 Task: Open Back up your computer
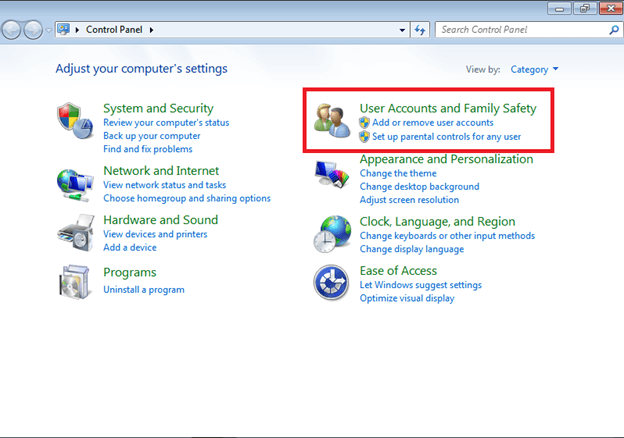tap(152, 136)
